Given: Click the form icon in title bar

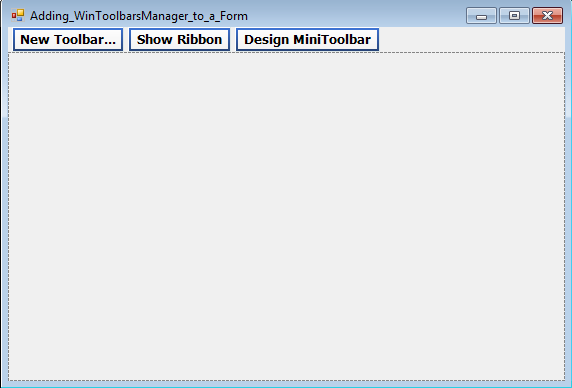Looking at the screenshot, I should 18,16.
